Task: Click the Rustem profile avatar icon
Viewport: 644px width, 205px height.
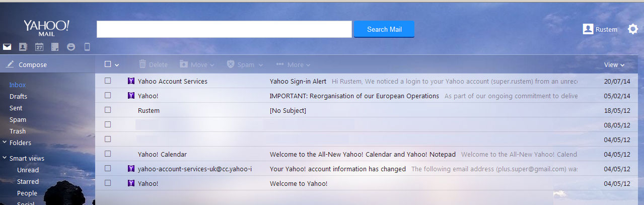Action: pos(588,29)
